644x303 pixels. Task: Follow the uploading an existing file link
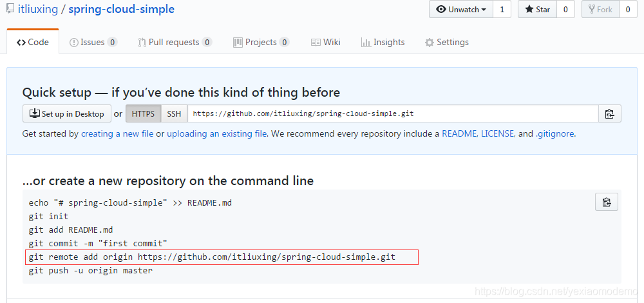click(217, 134)
